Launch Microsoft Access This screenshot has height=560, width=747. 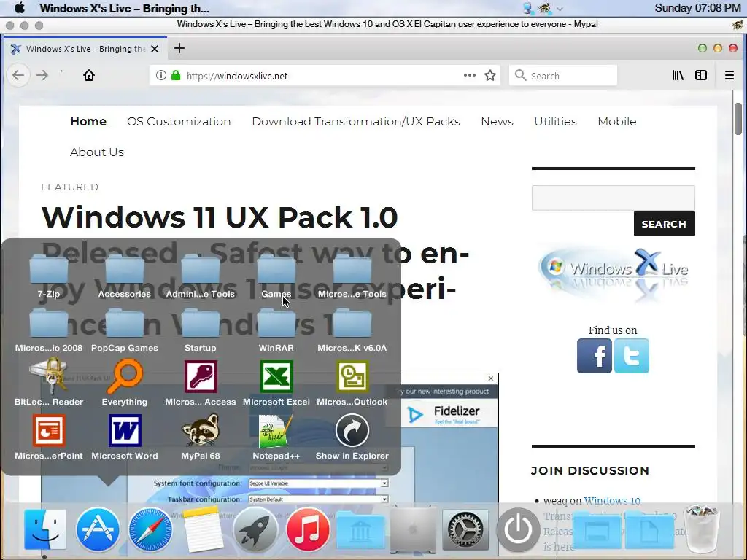(200, 384)
